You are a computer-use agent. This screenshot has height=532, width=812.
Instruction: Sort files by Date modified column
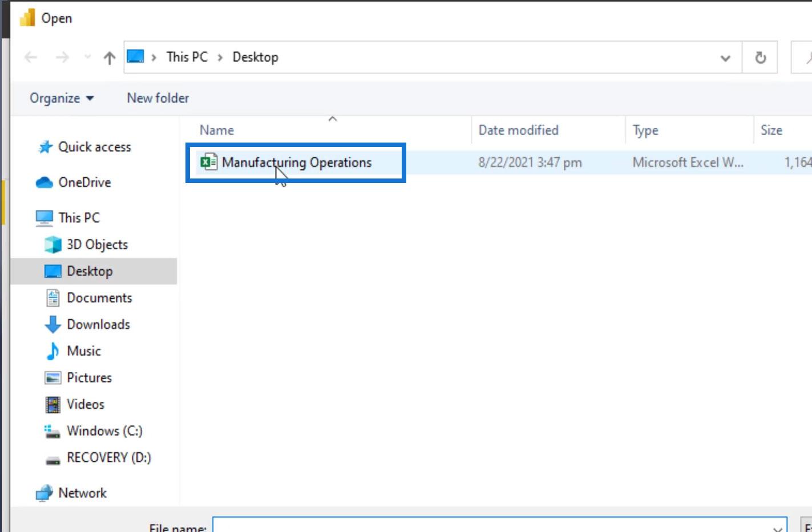tap(518, 130)
